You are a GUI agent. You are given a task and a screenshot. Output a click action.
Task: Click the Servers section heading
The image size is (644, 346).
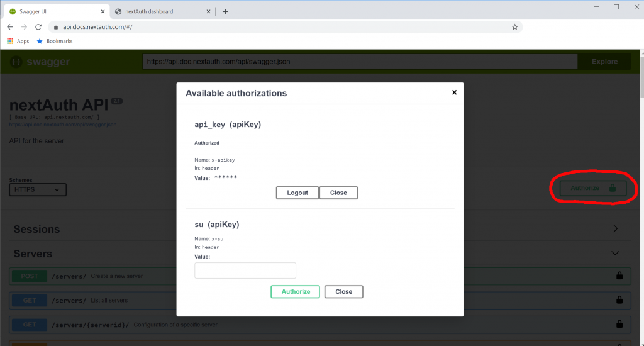click(x=33, y=254)
